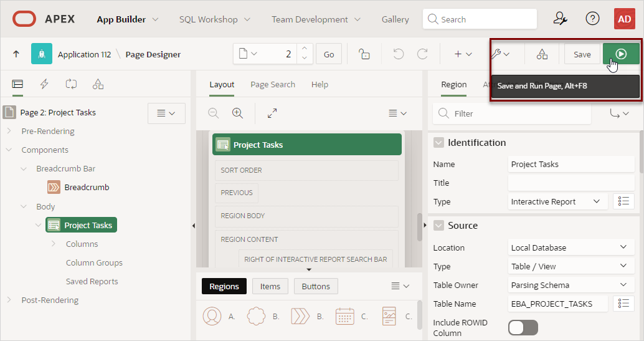This screenshot has height=341, width=644.
Task: Collapse the Body node
Action: [x=24, y=206]
